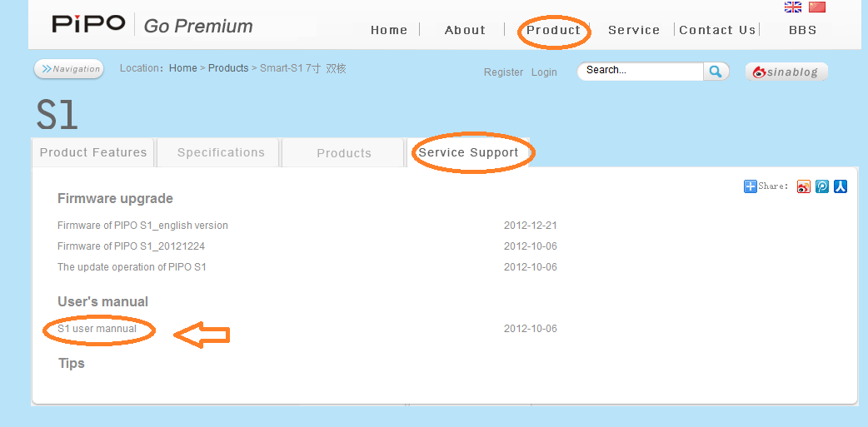Share via the red Weibo icon
868x427 pixels.
point(803,186)
